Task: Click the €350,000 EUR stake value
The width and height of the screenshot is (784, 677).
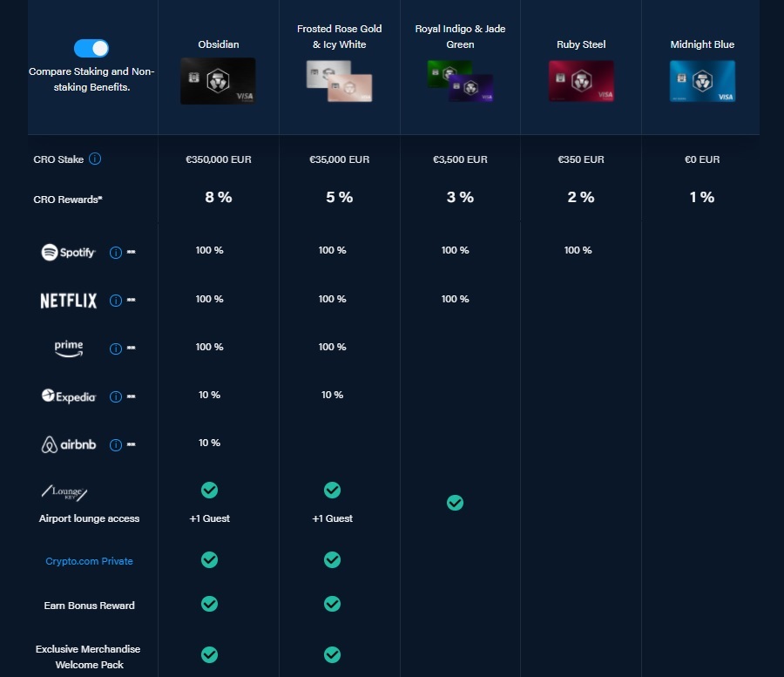Action: [219, 159]
